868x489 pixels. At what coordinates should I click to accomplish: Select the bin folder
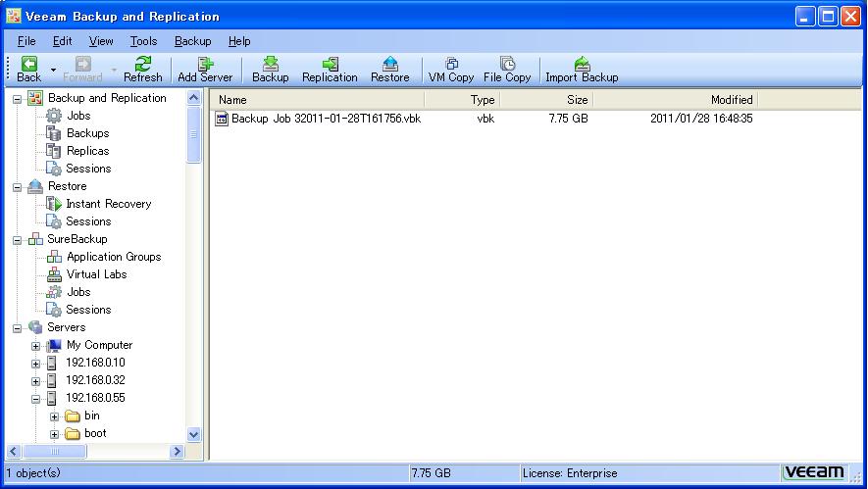click(92, 416)
